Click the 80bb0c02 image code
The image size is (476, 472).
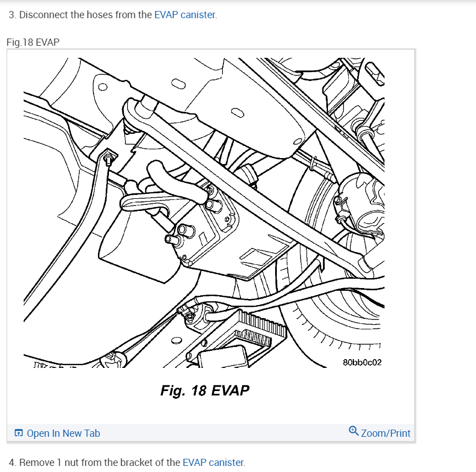(362, 362)
